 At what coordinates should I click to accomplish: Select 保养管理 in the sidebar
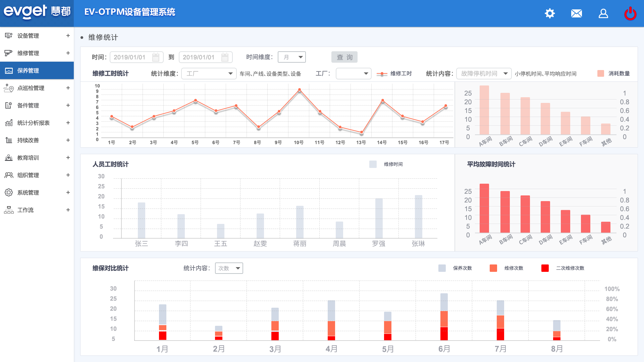tap(28, 71)
